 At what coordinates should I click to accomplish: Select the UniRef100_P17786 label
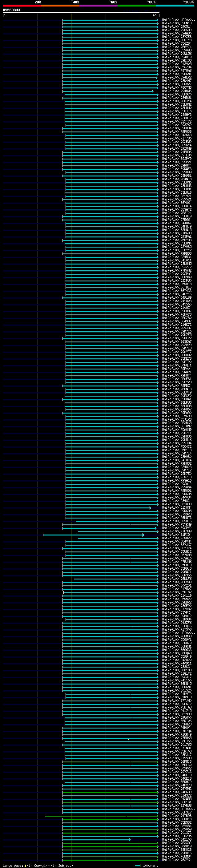click(177, 139)
